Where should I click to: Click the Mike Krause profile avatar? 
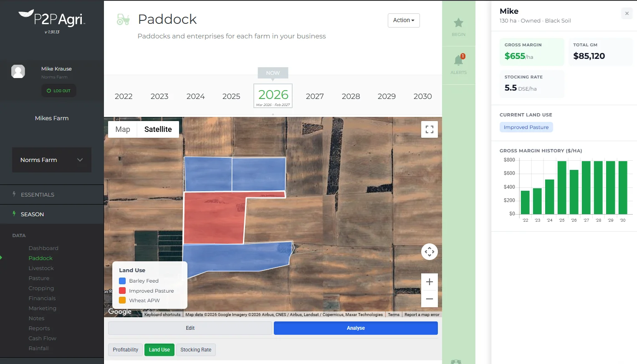coord(18,71)
